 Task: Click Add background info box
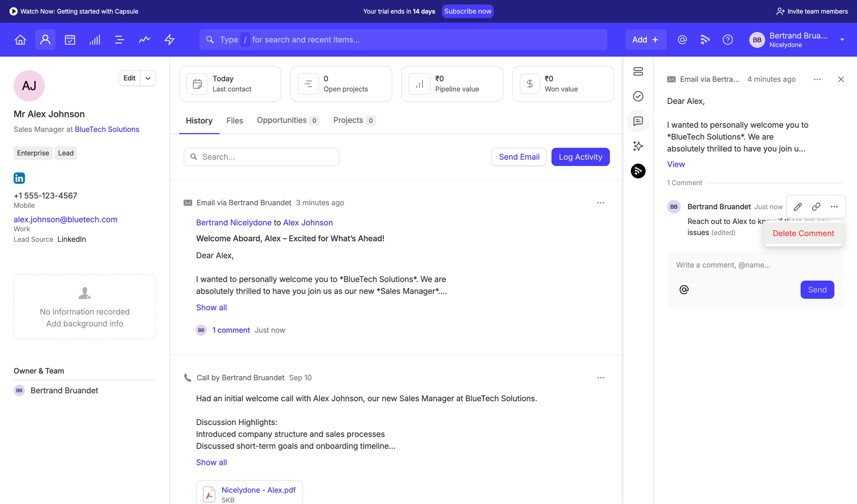[x=85, y=307]
